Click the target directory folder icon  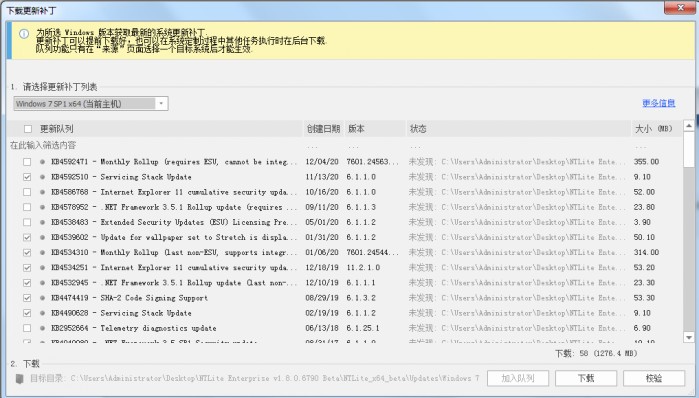20,379
